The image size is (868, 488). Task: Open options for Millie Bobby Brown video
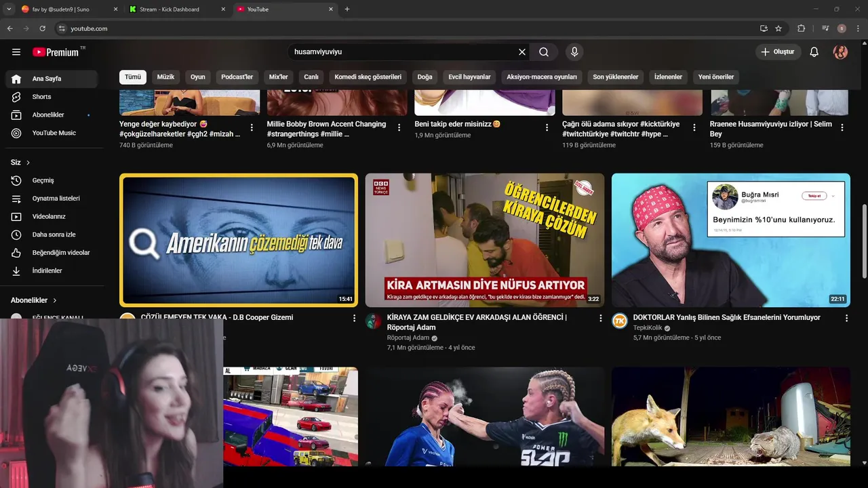pos(399,127)
